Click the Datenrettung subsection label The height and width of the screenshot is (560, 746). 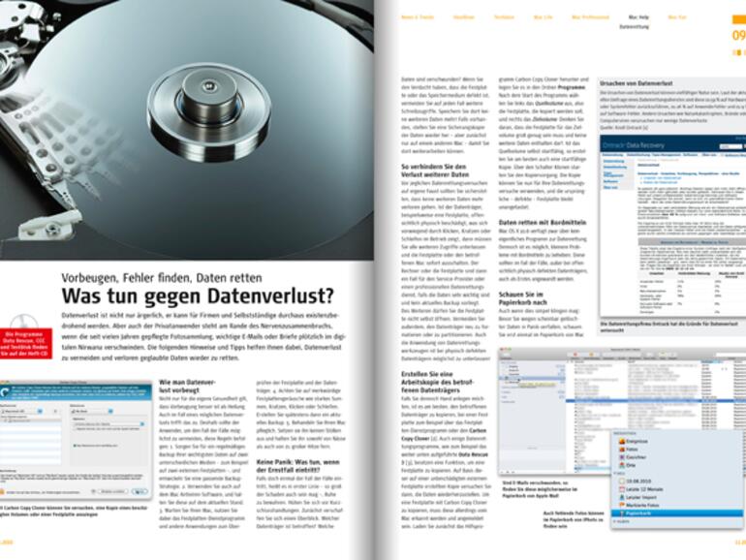634,27
